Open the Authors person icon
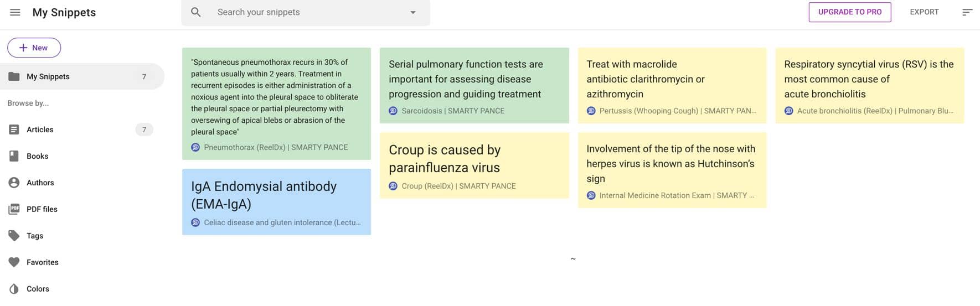This screenshot has width=980, height=306. 14,183
